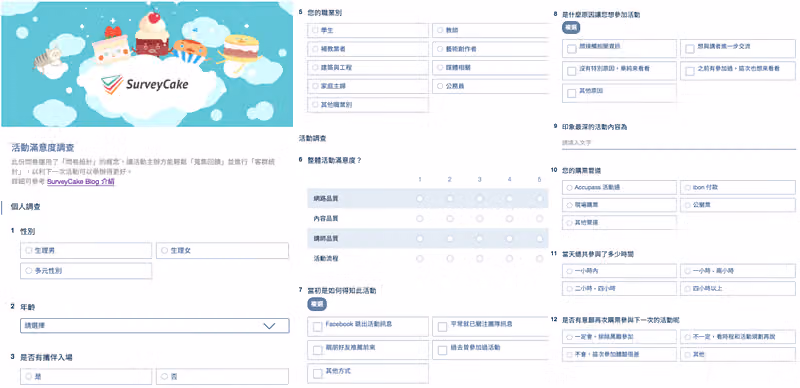Select 其他 option in question 12

(x=738, y=354)
